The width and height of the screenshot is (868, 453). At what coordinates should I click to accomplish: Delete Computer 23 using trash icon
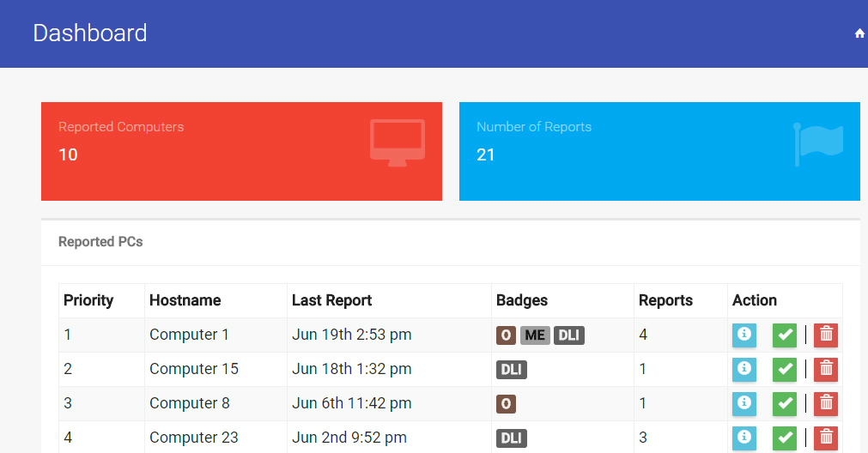click(826, 438)
